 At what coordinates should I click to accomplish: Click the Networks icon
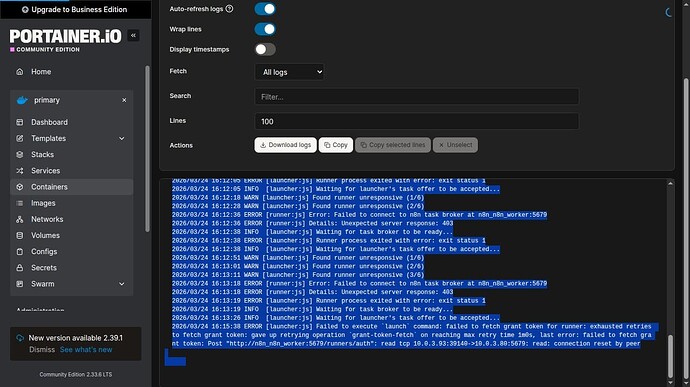coord(19,219)
